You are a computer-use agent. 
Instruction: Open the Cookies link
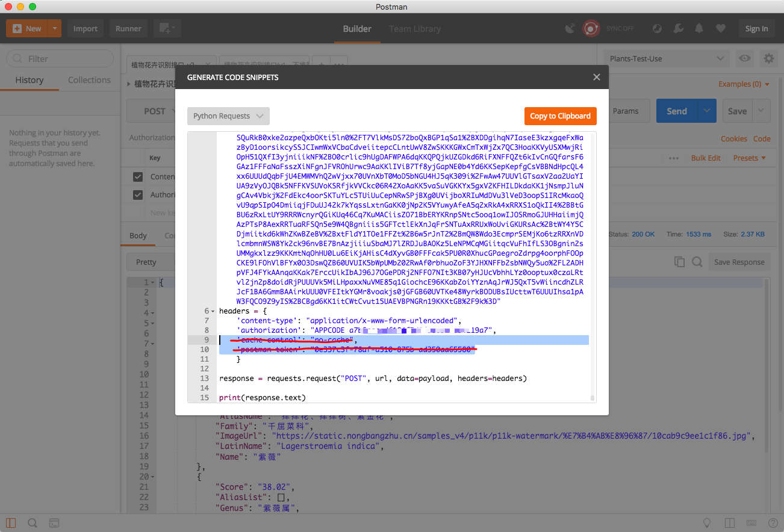click(734, 138)
